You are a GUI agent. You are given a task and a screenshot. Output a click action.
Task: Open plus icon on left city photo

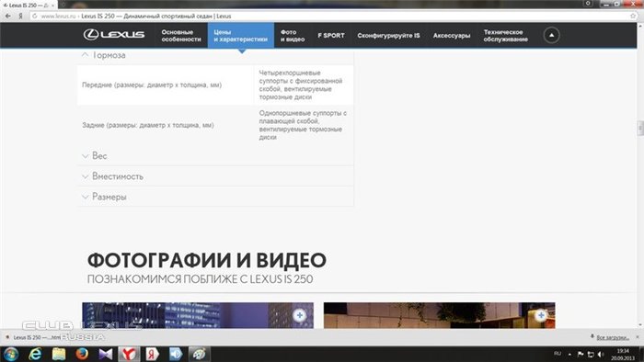[x=299, y=315]
